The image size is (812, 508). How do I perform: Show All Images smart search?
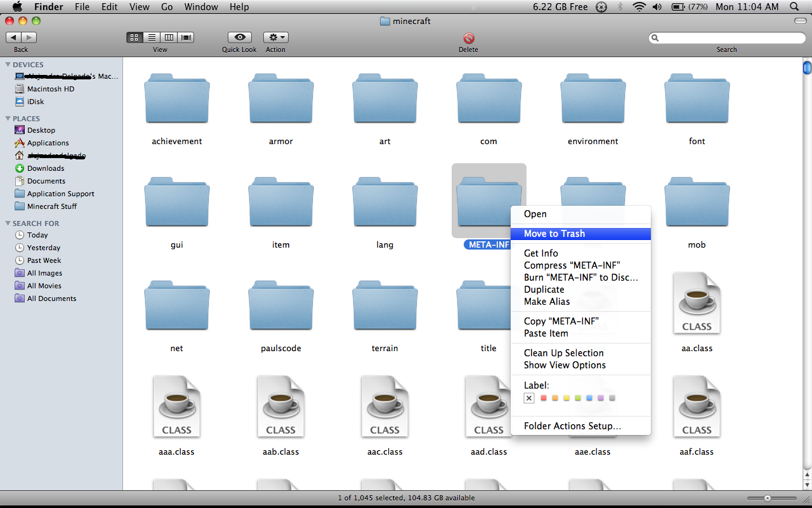(44, 273)
